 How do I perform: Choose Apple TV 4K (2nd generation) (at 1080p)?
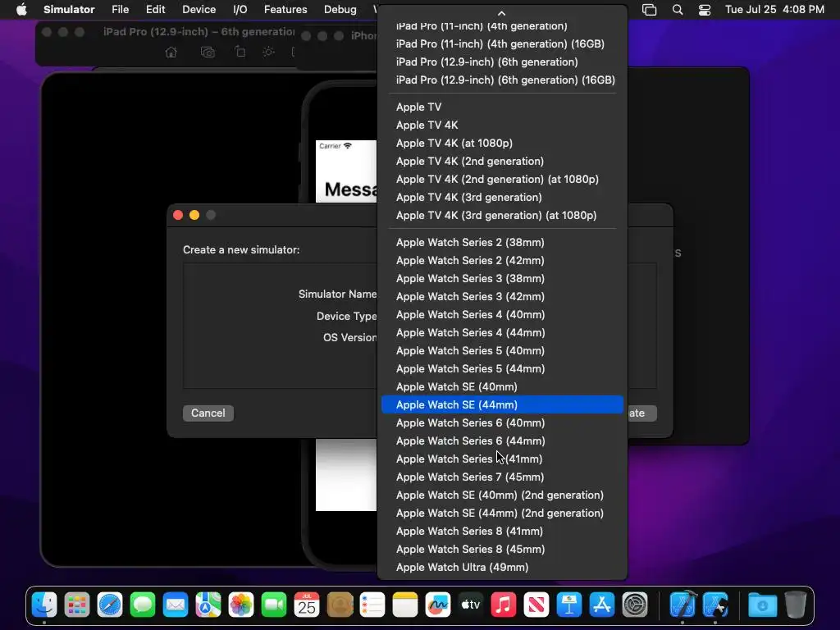tap(503, 180)
